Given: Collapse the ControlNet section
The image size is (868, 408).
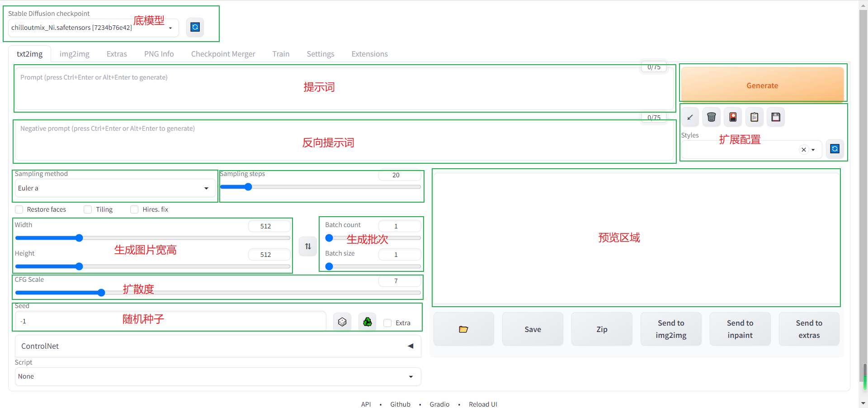Looking at the screenshot, I should click(x=410, y=346).
